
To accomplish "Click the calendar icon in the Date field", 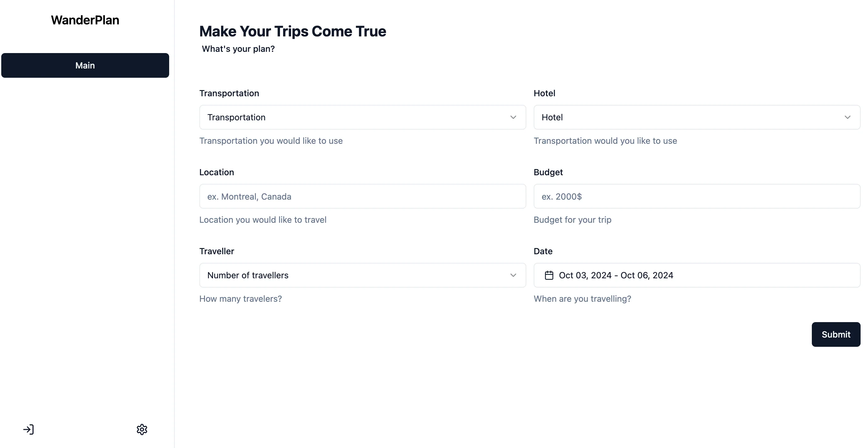I will tap(549, 275).
